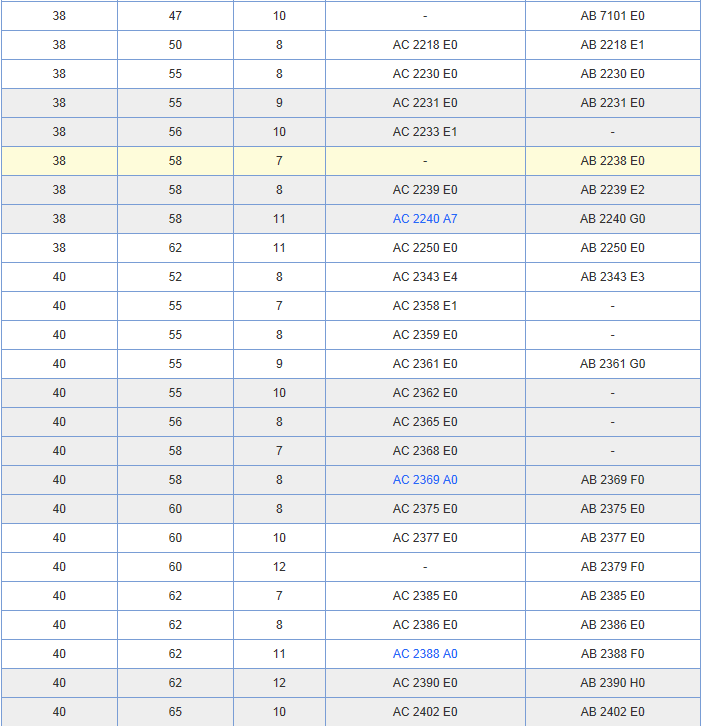Pick the AB 2361 G0 part number
702x726 pixels.
tap(612, 364)
